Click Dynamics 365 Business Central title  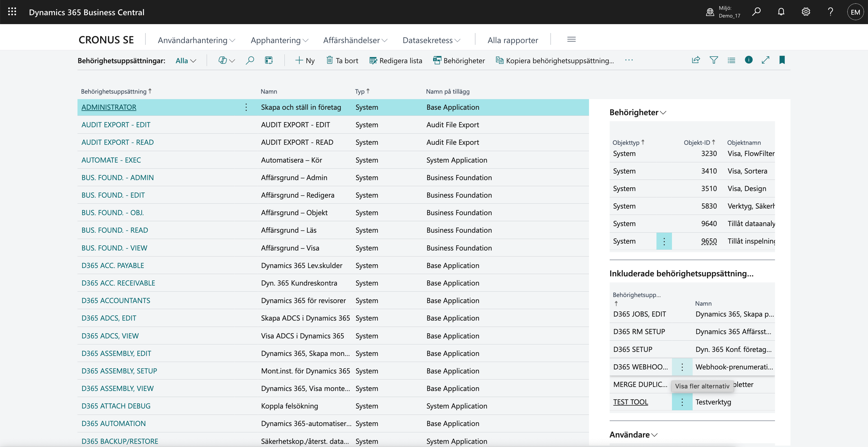click(87, 12)
